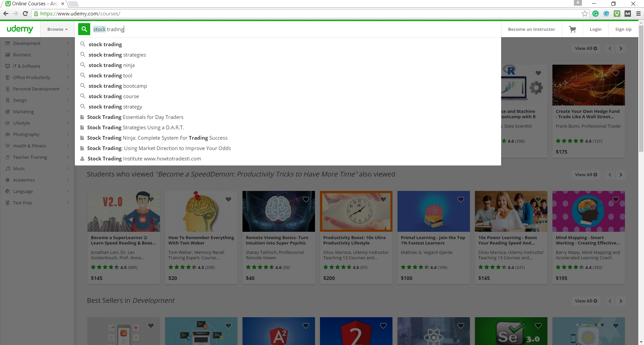Image resolution: width=644 pixels, height=345 pixels.
Task: Click the Language globe icon in sidebar
Action: point(8,191)
